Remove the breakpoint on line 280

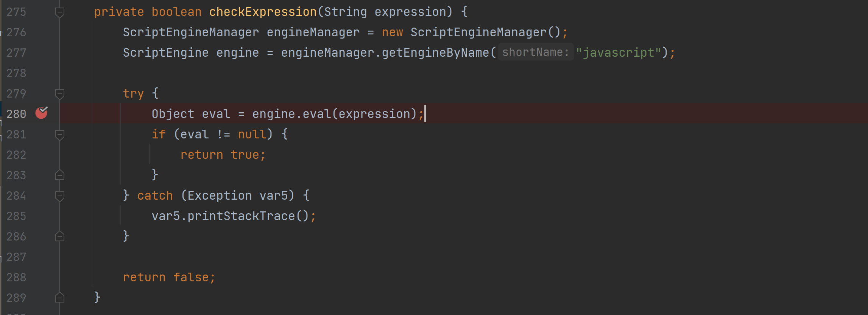[x=41, y=113]
